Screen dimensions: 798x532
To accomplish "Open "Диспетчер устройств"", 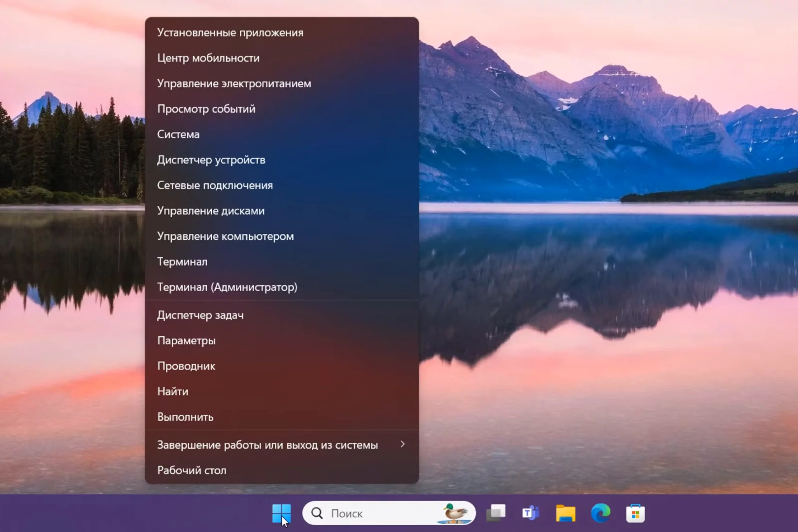I will pyautogui.click(x=211, y=160).
